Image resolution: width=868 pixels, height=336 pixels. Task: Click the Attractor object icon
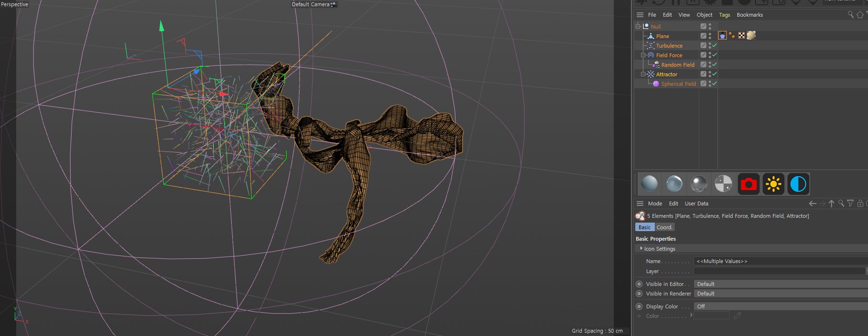(651, 74)
